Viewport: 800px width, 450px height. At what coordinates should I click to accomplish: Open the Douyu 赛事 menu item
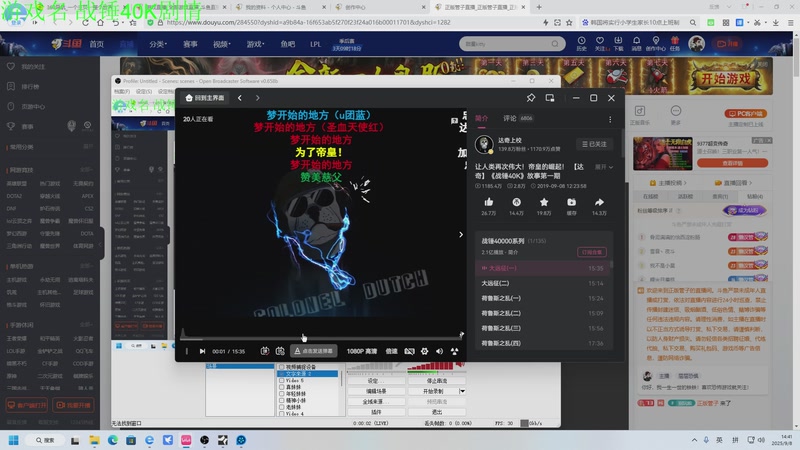(x=190, y=44)
